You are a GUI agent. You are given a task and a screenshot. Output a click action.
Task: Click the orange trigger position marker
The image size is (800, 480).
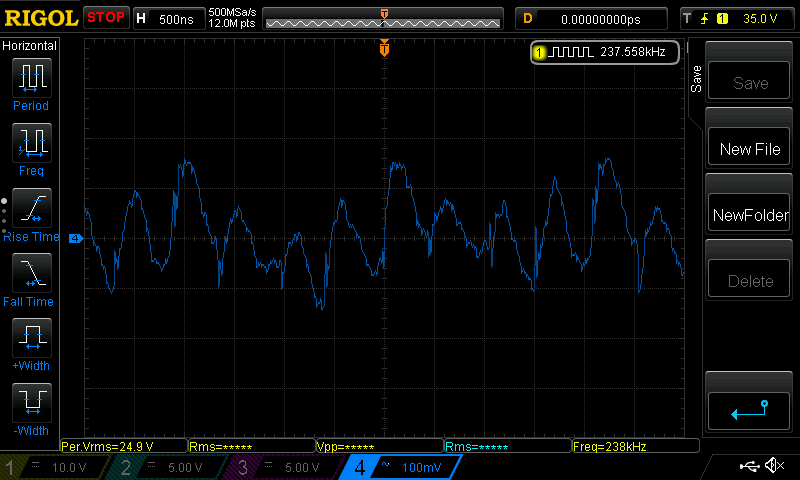pos(384,48)
